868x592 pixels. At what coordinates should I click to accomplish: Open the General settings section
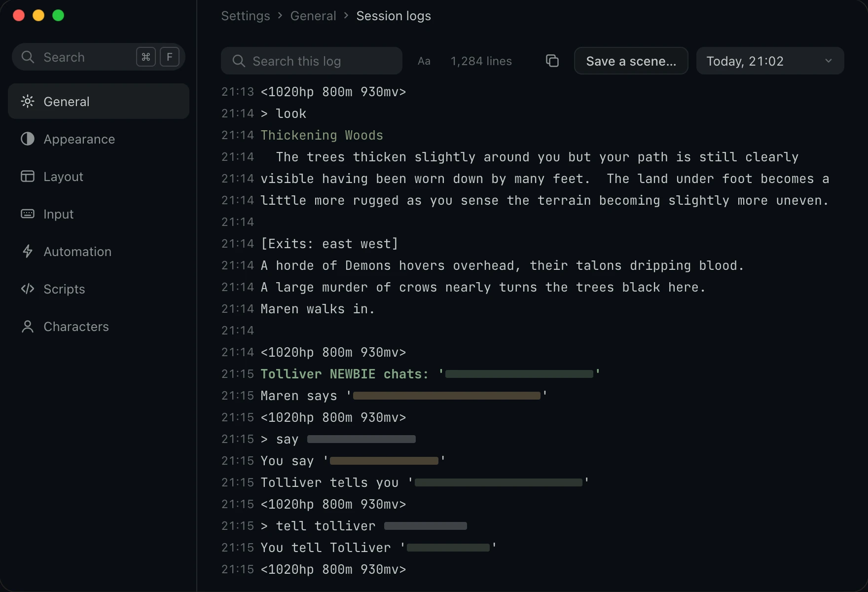(99, 101)
